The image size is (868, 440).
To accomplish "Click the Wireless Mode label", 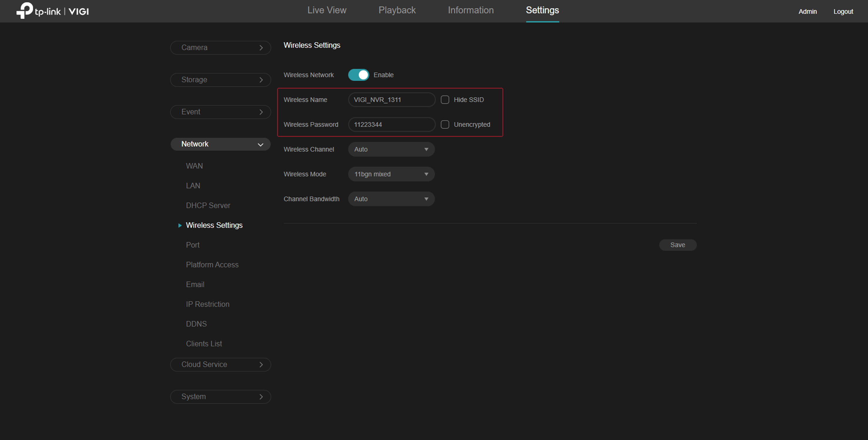I will pos(305,174).
